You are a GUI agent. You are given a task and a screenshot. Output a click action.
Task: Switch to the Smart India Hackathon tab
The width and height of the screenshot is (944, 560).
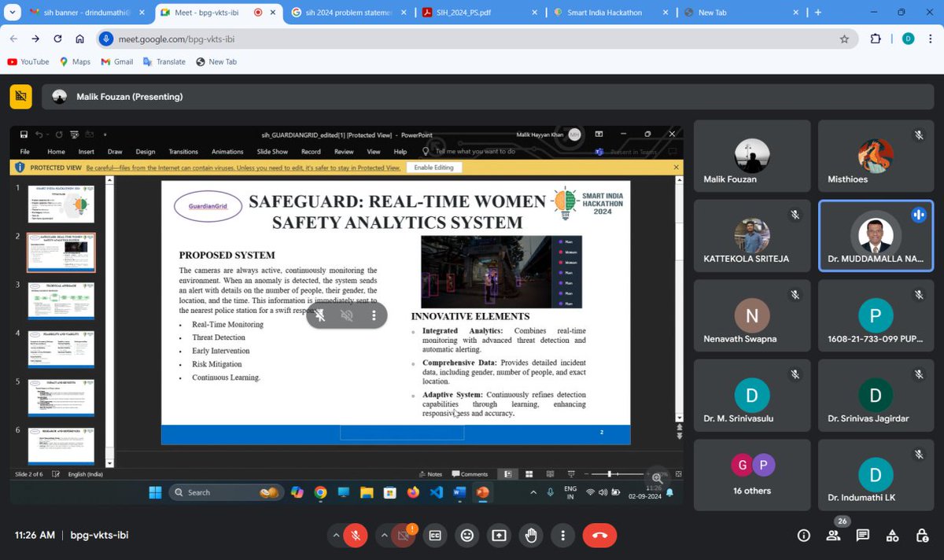[x=610, y=13]
